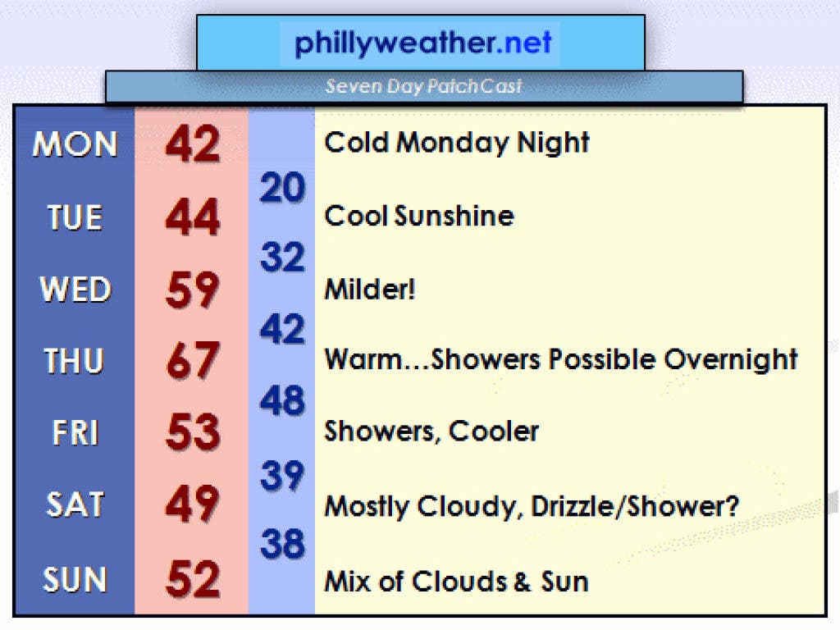Select the TUE day label
840x630 pixels.
point(75,217)
